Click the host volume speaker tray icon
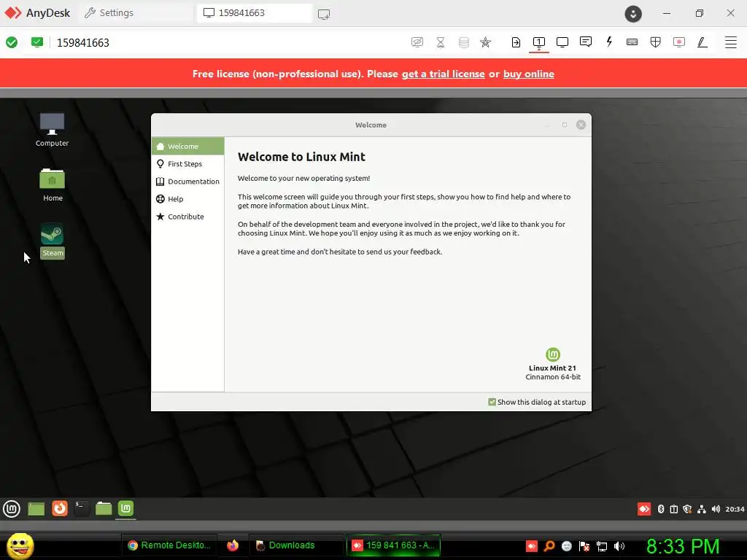The height and width of the screenshot is (560, 747). 619,545
